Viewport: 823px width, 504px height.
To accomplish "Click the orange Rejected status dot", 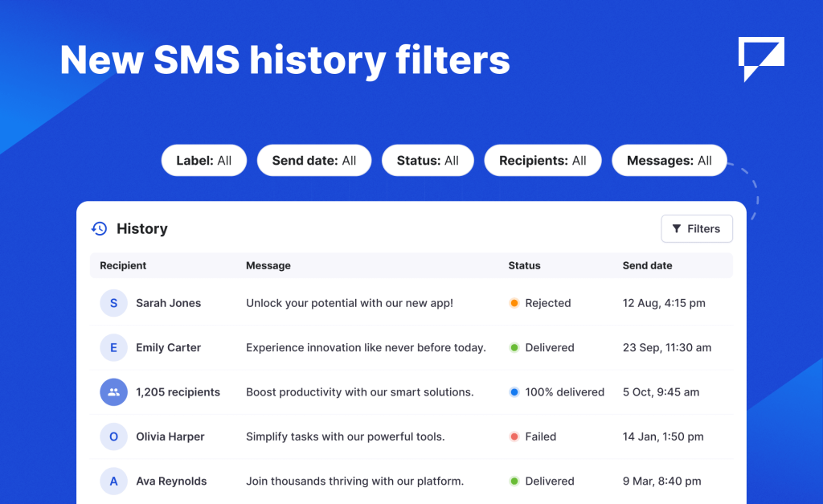I will point(514,303).
